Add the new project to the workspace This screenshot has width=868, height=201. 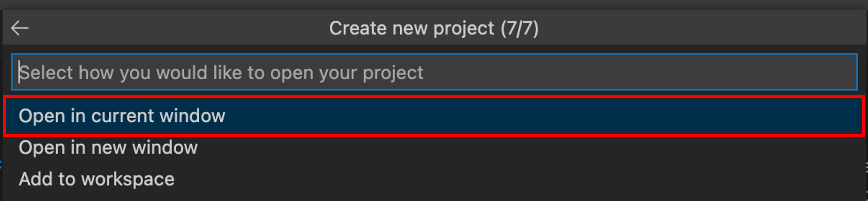coord(97,179)
